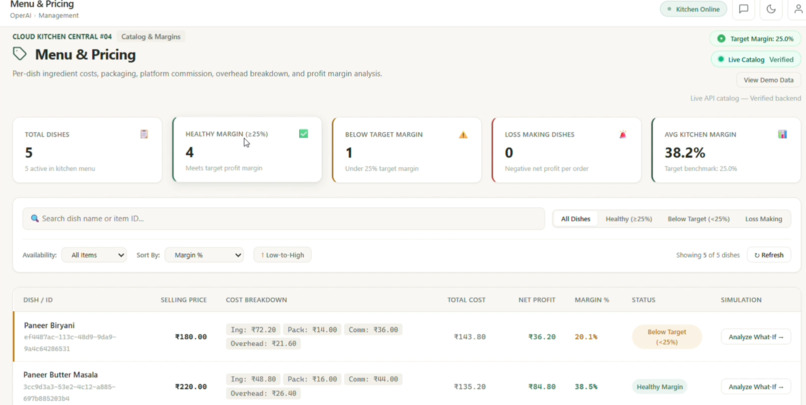Click the Healthy Margin status badge
Viewport: 806px width, 405px height.
pos(660,386)
